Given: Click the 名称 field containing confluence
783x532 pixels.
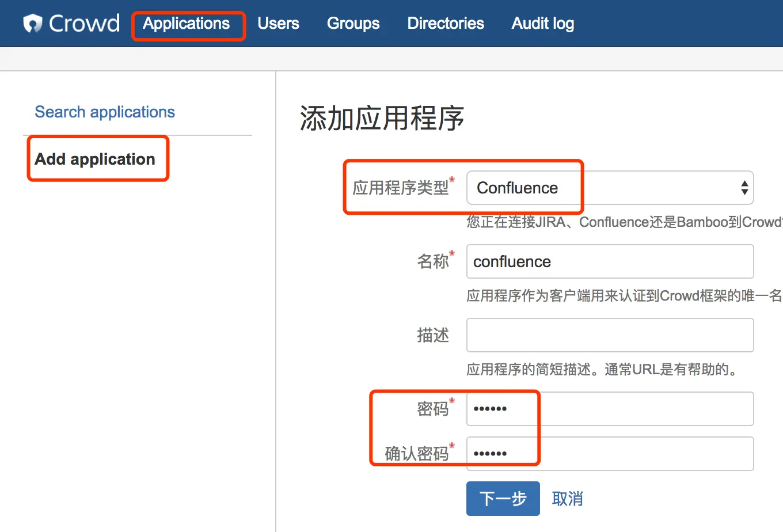Looking at the screenshot, I should (x=609, y=261).
